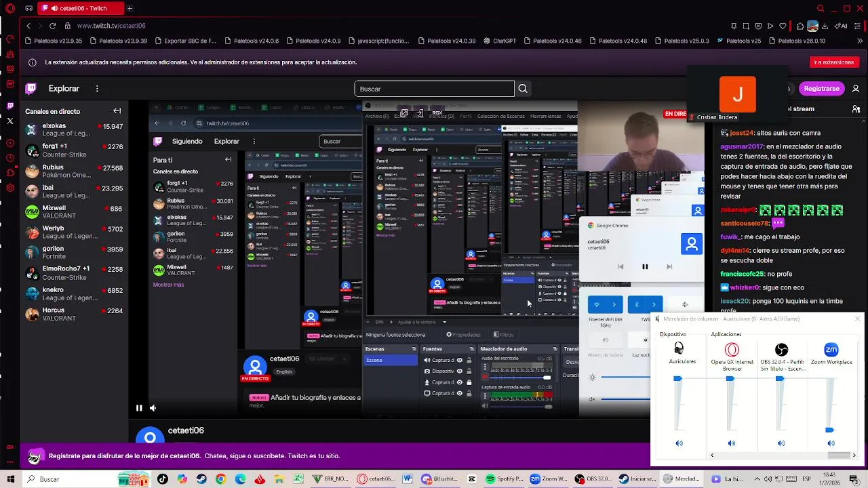This screenshot has width=868, height=488.
Task: Switch to OBS 32.0 in the taskbar
Action: click(593, 479)
